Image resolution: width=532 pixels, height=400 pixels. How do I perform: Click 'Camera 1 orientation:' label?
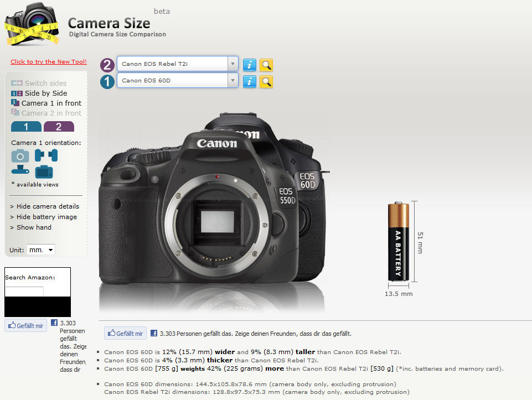pyautogui.click(x=46, y=143)
